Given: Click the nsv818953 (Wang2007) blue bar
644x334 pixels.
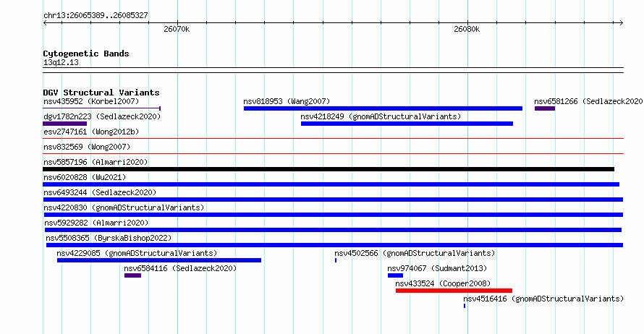Looking at the screenshot, I should coord(383,108).
